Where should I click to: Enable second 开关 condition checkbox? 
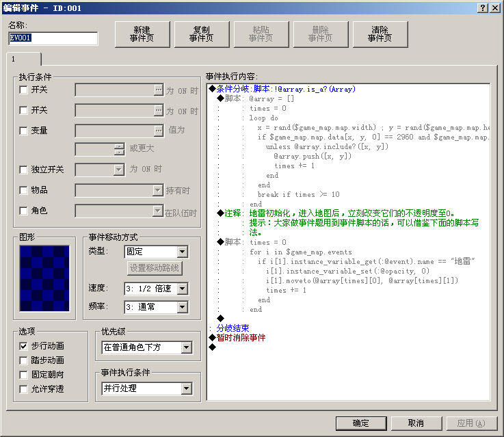pos(23,110)
